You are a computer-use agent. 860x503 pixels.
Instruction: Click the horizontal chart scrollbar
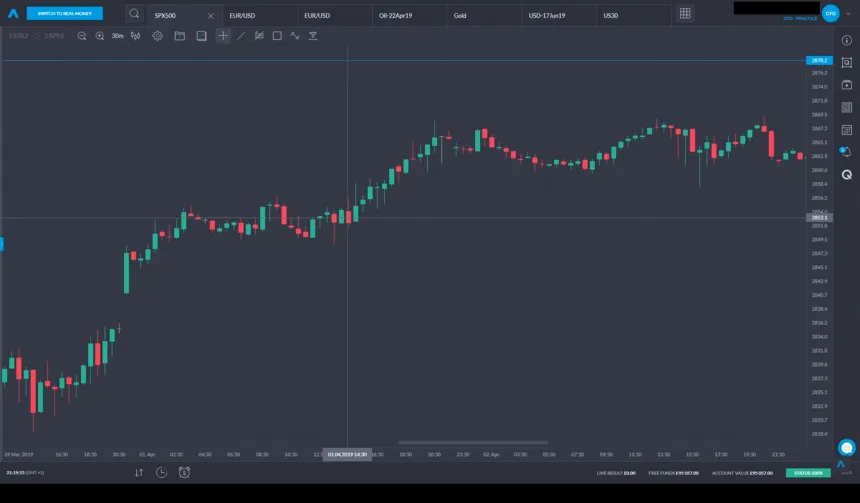coord(473,442)
